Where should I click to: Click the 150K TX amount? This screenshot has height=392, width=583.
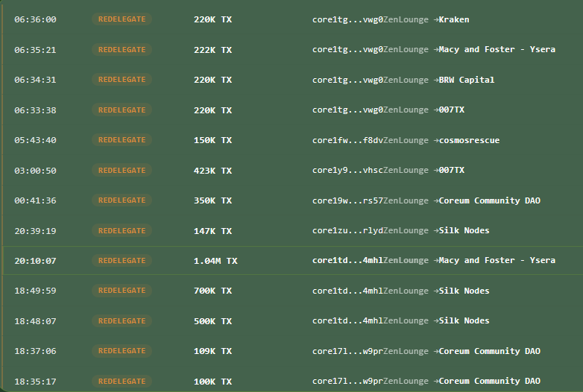tap(212, 140)
